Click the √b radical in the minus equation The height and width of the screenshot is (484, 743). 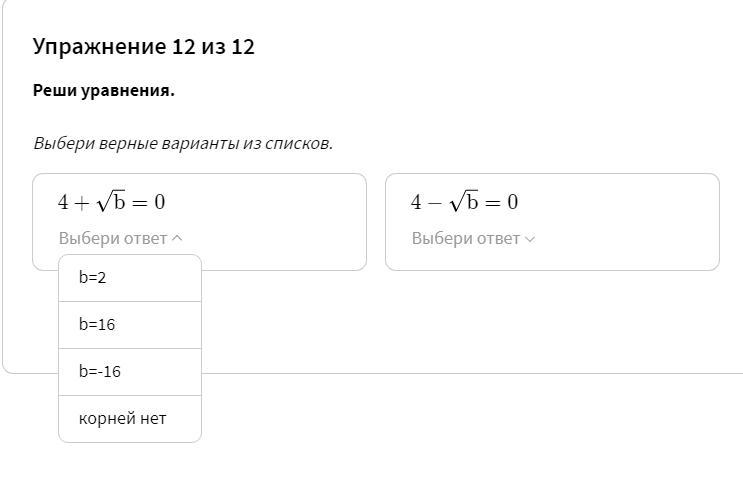pyautogui.click(x=464, y=201)
